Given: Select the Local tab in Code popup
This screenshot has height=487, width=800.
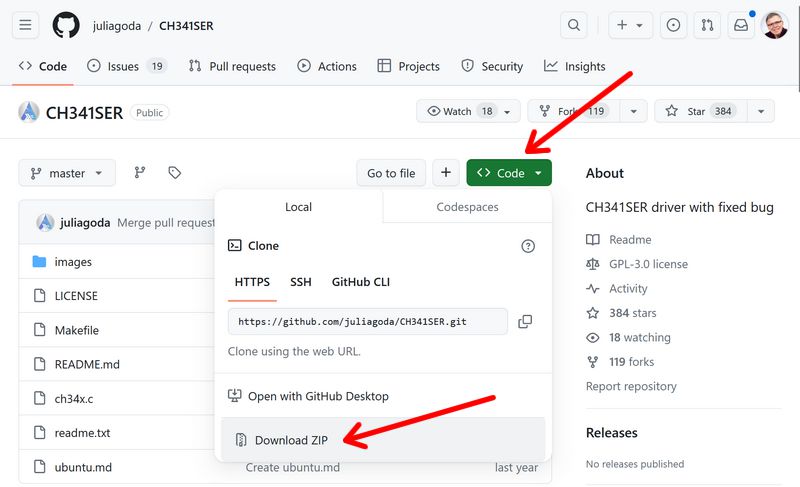Looking at the screenshot, I should click(298, 207).
